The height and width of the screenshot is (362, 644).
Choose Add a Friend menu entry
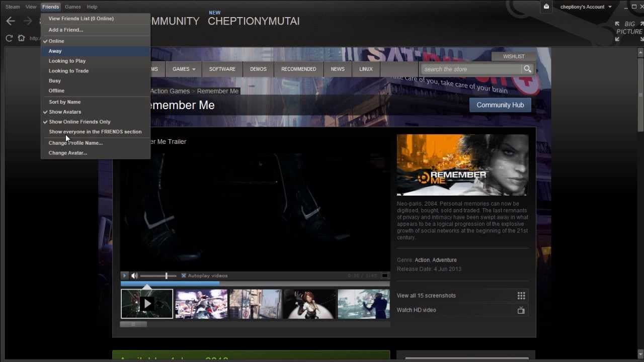96,30
